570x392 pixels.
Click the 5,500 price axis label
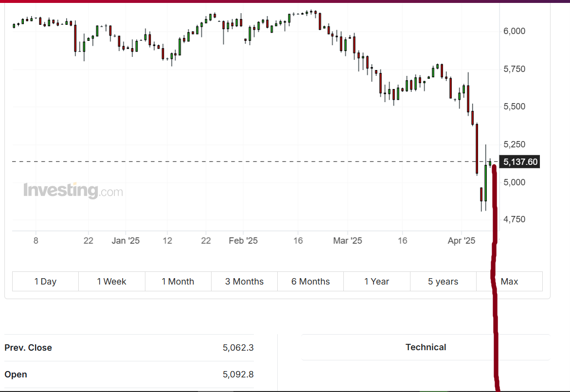pyautogui.click(x=514, y=107)
